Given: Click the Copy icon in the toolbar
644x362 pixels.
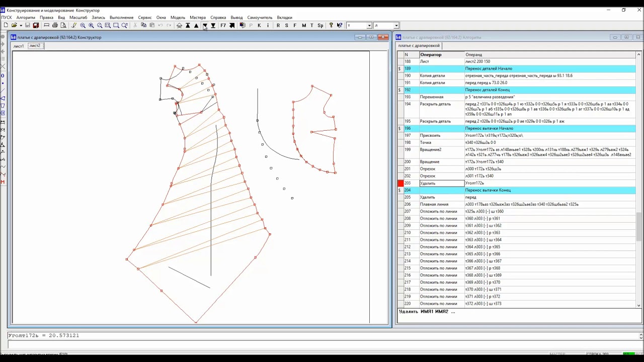Looking at the screenshot, I should 143,25.
